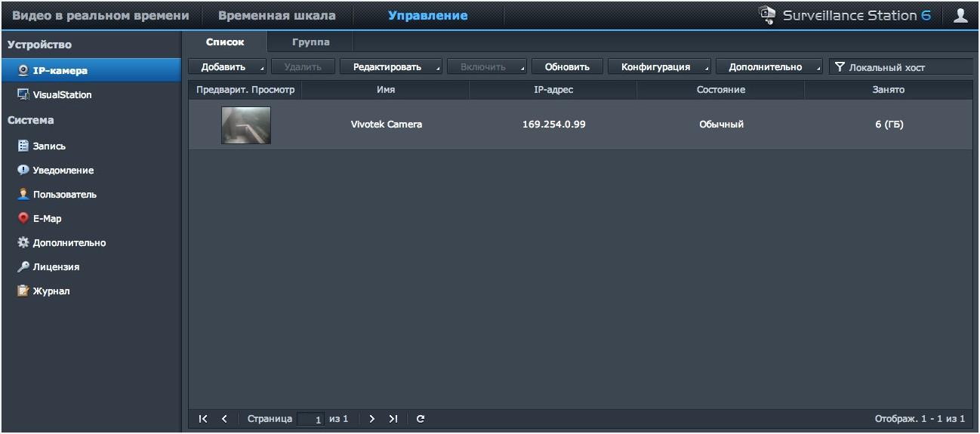Screen dimensions: 980x434
Task: Select IP-камера in the sidebar
Action: [91, 70]
